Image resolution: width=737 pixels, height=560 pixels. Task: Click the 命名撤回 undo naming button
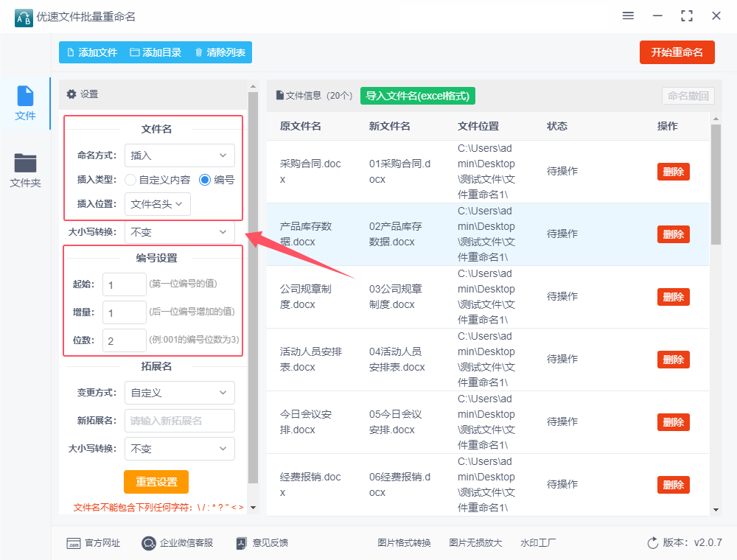(x=688, y=96)
